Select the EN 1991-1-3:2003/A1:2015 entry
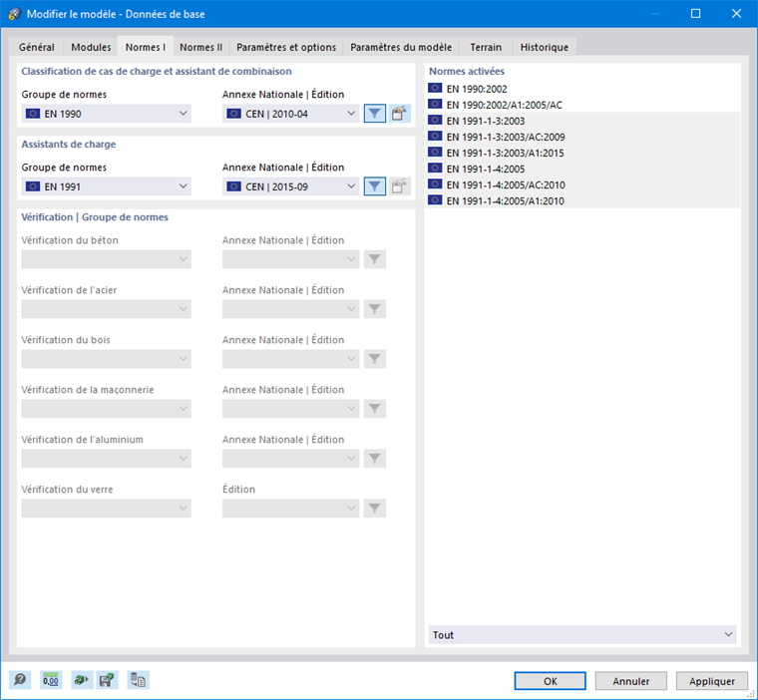Image resolution: width=758 pixels, height=700 pixels. pos(582,153)
